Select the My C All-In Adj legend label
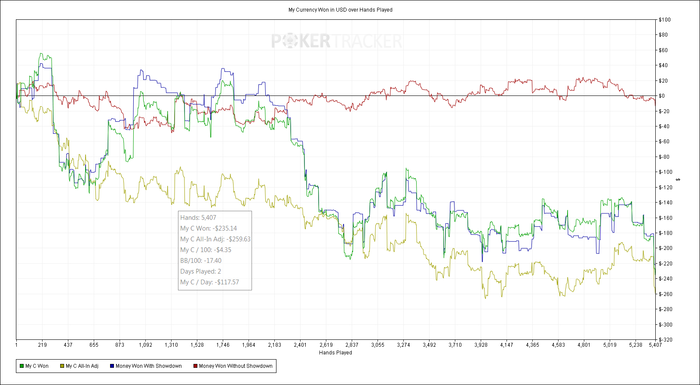Viewport: 700px width, 385px height. click(82, 366)
